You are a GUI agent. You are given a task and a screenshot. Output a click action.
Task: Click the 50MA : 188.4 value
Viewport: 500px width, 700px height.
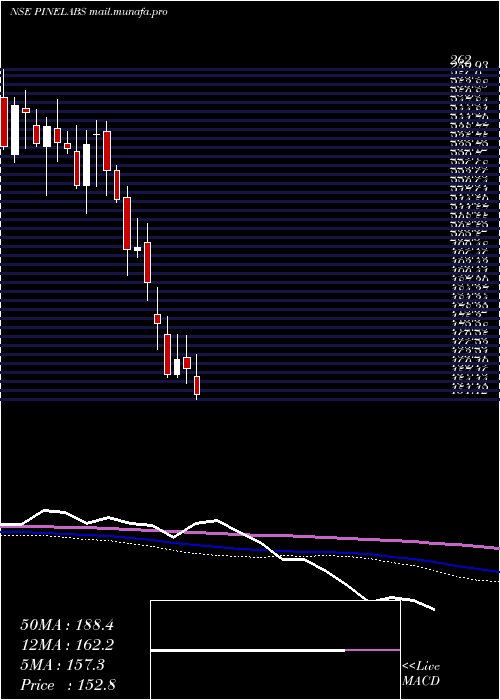coord(67,625)
